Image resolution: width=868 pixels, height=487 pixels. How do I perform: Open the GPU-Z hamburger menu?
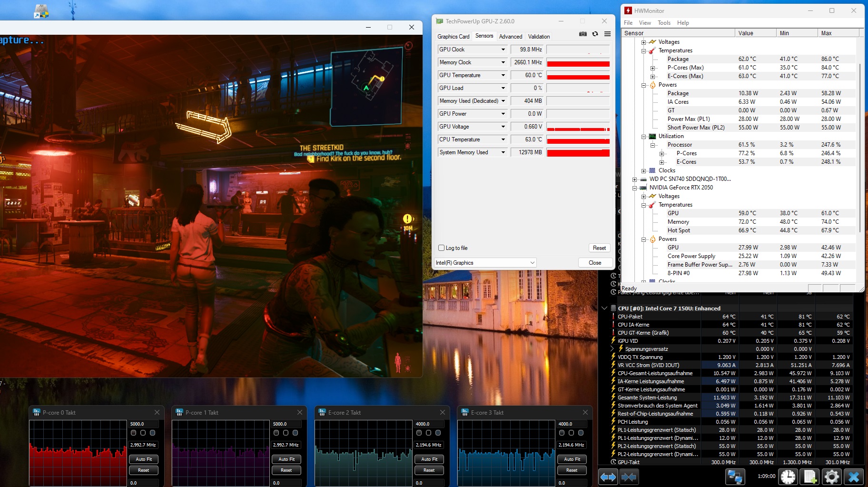click(607, 34)
